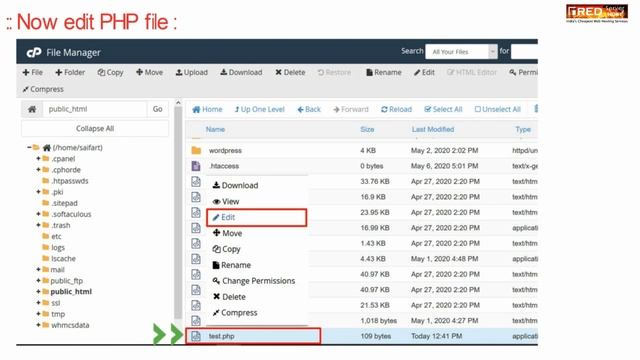Sort files by Name column
Screen dimensions: 640x360
click(x=215, y=129)
